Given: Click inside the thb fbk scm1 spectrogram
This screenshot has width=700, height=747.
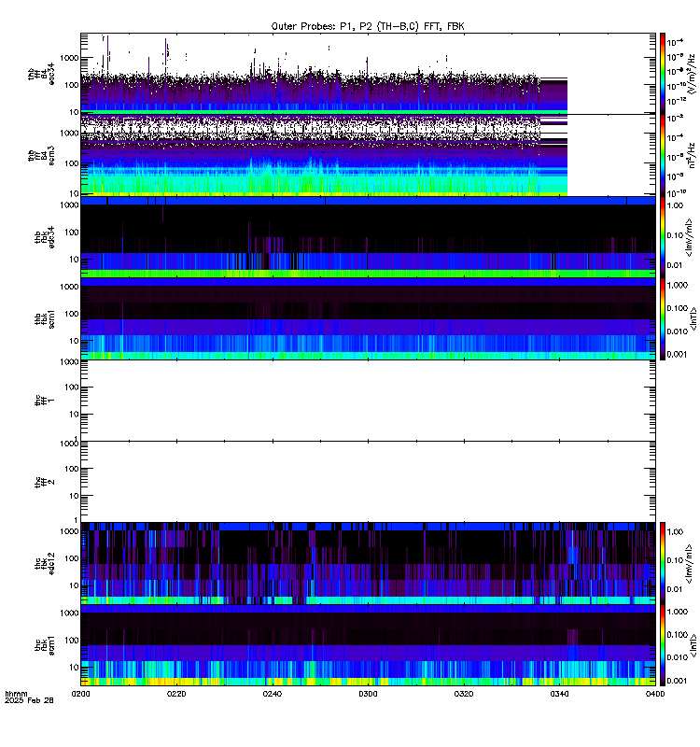Looking at the screenshot, I should pos(368,318).
